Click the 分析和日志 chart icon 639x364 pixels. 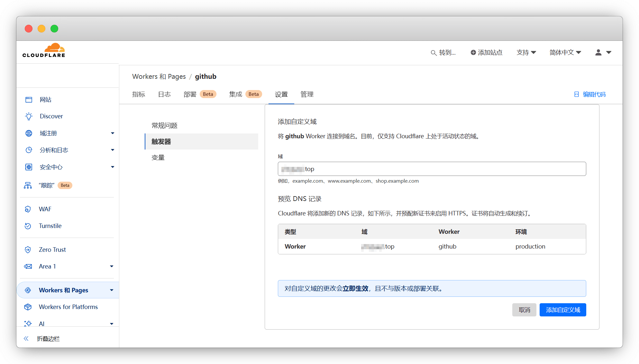(29, 150)
